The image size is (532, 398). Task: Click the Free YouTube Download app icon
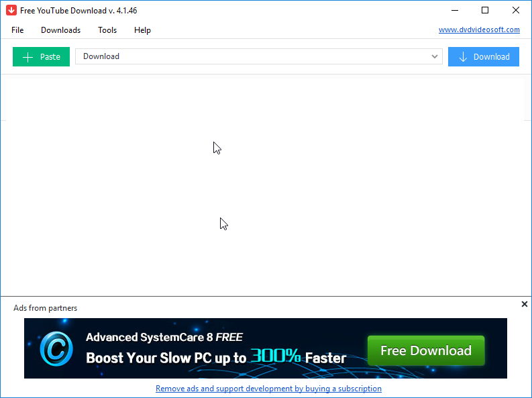11,10
